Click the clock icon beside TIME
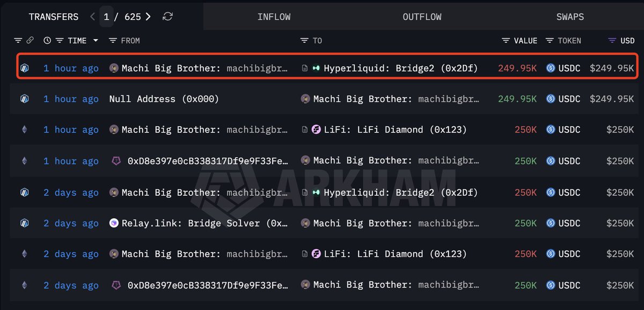 point(47,41)
